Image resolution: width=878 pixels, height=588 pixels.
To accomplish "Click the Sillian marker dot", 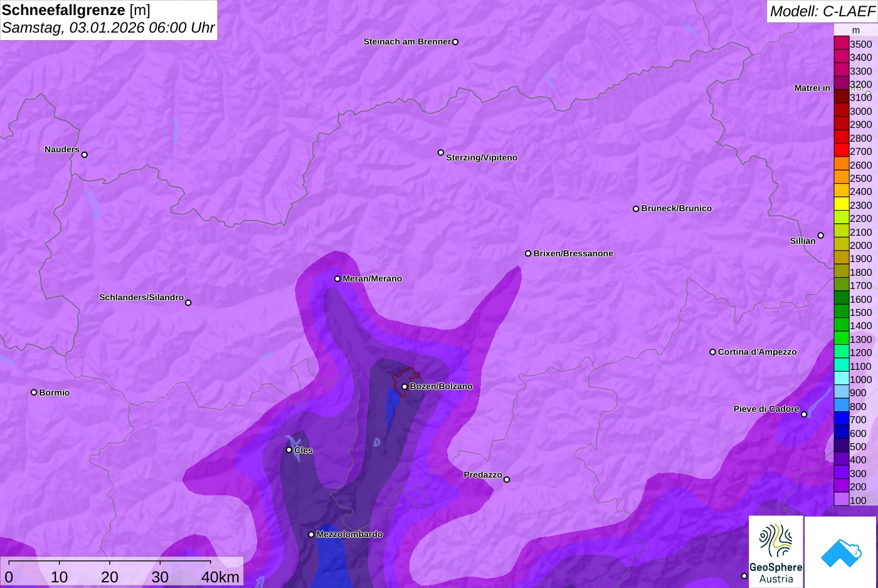I will pos(821,236).
